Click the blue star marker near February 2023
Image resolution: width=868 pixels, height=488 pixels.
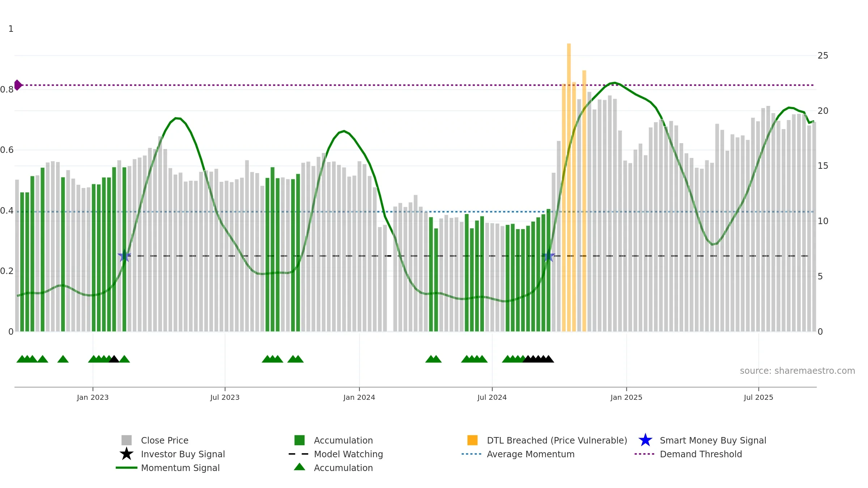(x=124, y=256)
